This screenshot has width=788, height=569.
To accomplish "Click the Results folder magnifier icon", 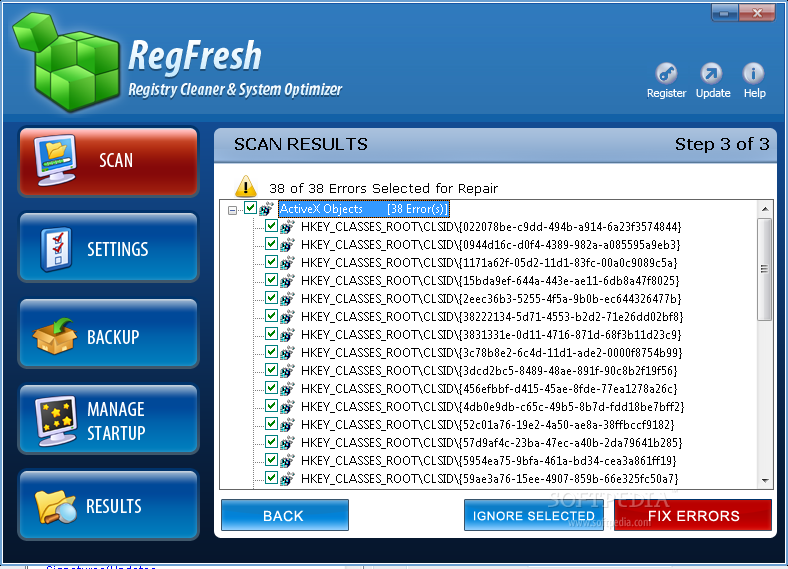I will pos(55,507).
